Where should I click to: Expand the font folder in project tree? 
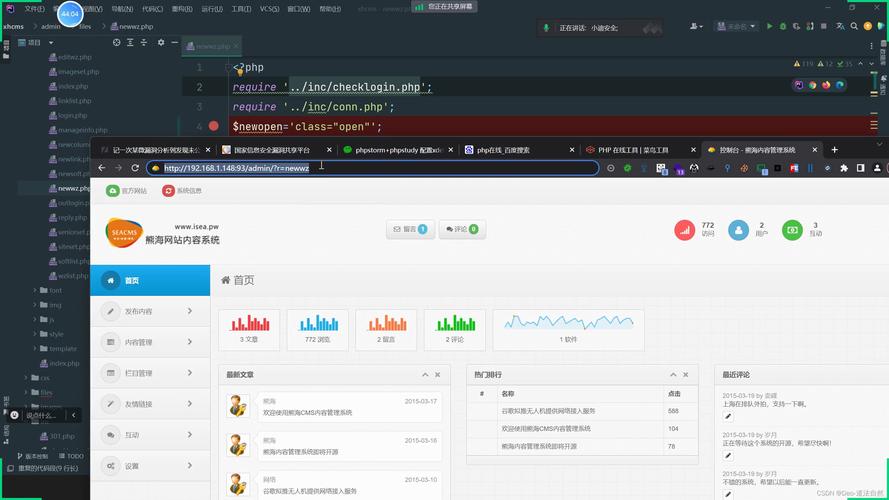(x=36, y=291)
